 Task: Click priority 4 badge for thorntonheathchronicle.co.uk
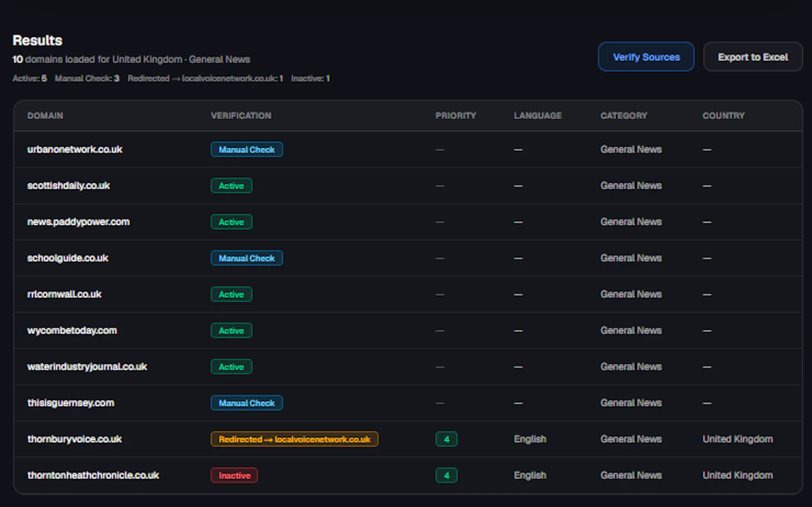coord(447,475)
